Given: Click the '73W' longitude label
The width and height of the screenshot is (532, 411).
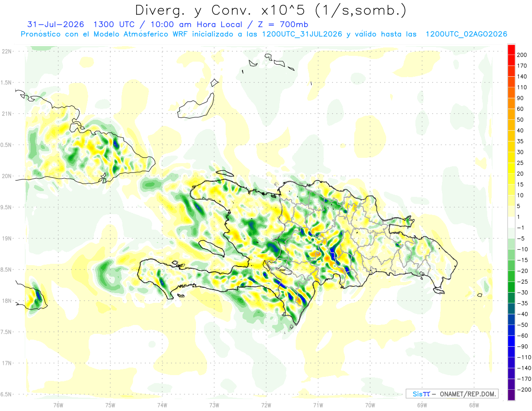Looking at the screenshot, I should click(214, 406).
